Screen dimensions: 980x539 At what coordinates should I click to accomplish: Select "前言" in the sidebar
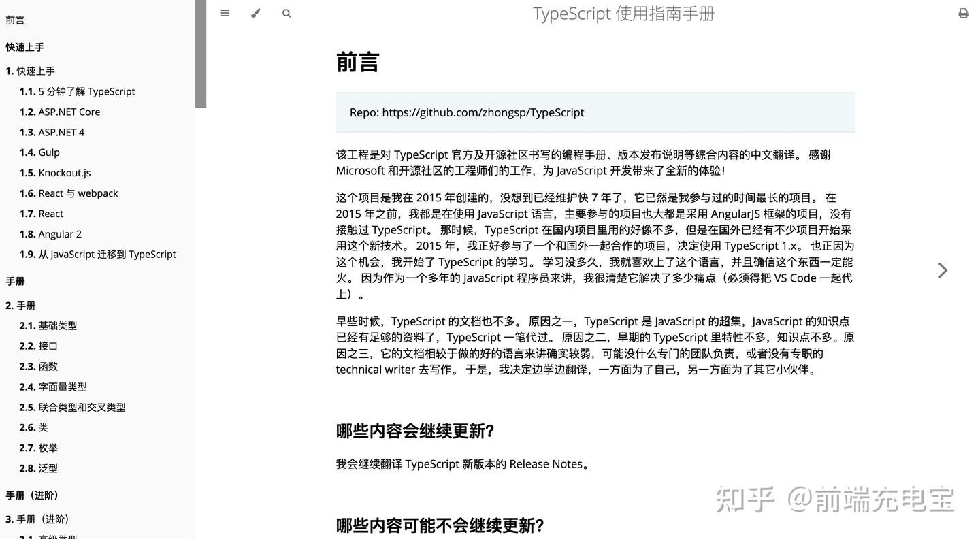point(15,20)
